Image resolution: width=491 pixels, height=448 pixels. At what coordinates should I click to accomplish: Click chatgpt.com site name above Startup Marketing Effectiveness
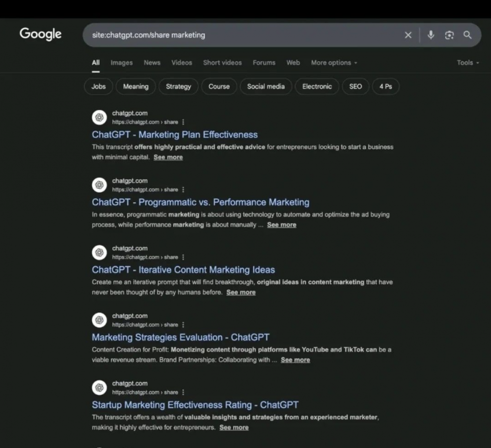tap(130, 384)
